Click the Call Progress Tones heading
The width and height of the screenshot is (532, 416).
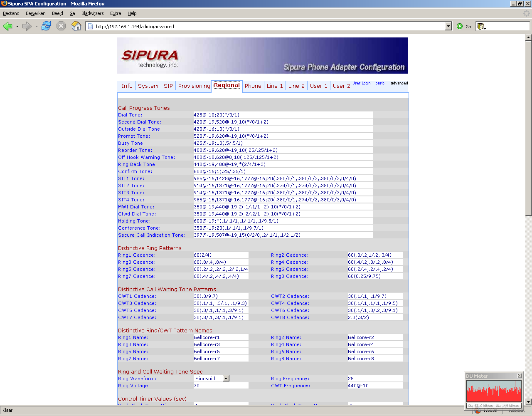pyautogui.click(x=144, y=108)
